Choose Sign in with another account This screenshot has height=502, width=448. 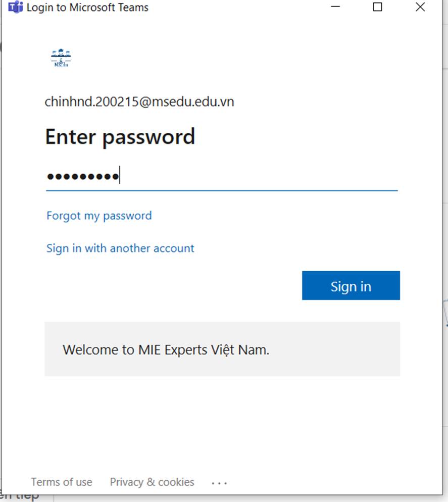tap(120, 248)
